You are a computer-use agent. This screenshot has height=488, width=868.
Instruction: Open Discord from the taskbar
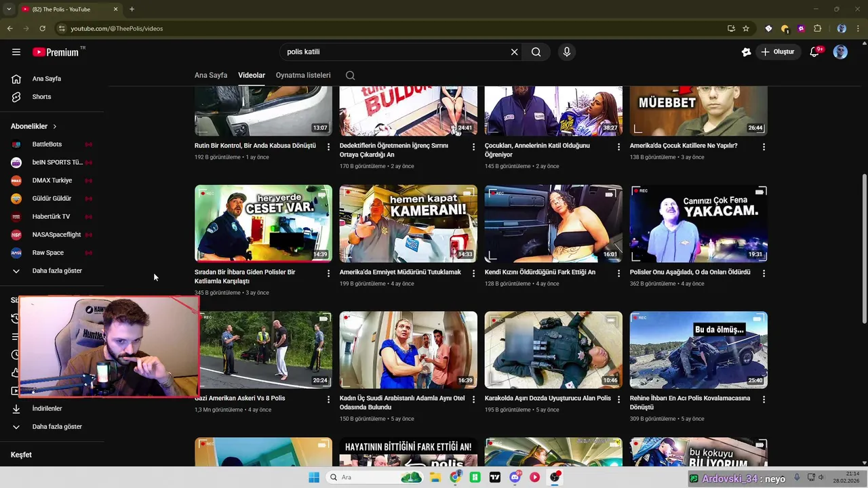(x=515, y=477)
